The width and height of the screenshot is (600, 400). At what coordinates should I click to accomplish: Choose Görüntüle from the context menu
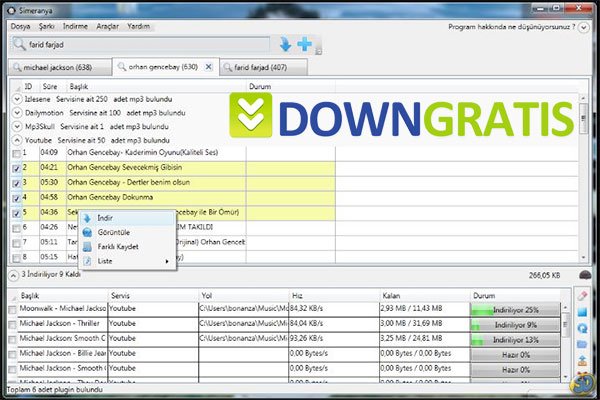tap(127, 232)
